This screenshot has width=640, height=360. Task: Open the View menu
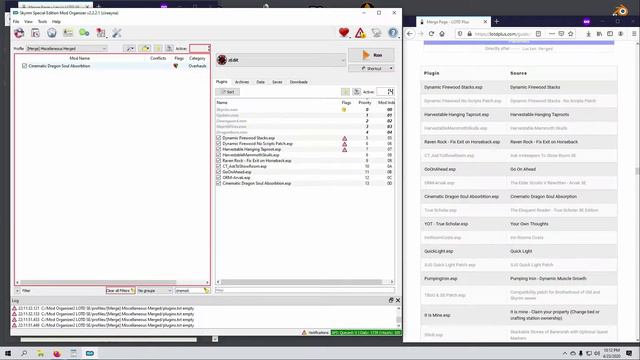28,22
